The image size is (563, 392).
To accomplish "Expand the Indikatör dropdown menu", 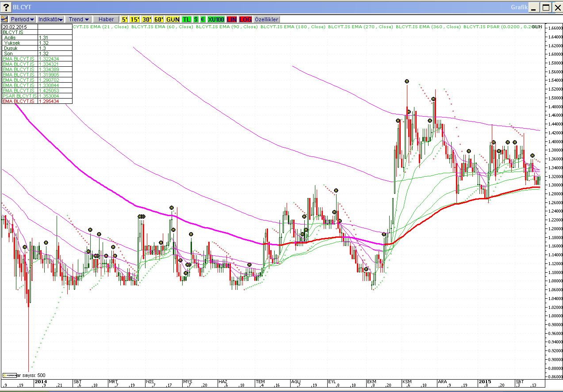I will (51, 19).
